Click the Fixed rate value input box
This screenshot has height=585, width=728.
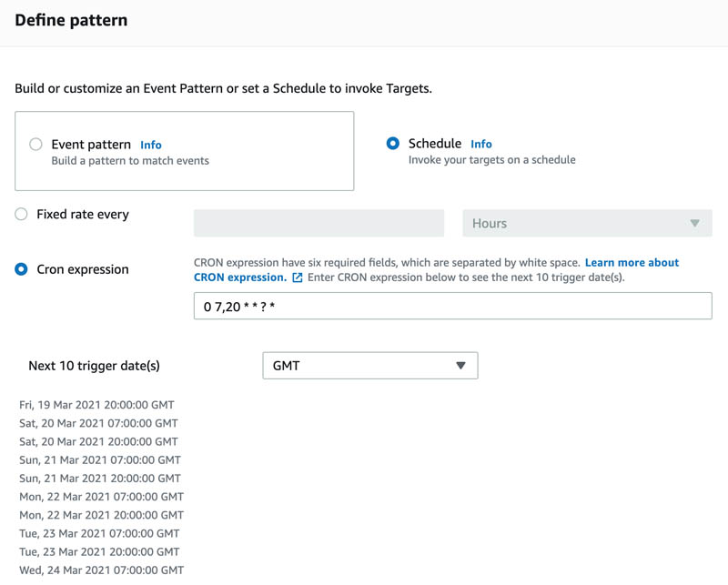[319, 223]
